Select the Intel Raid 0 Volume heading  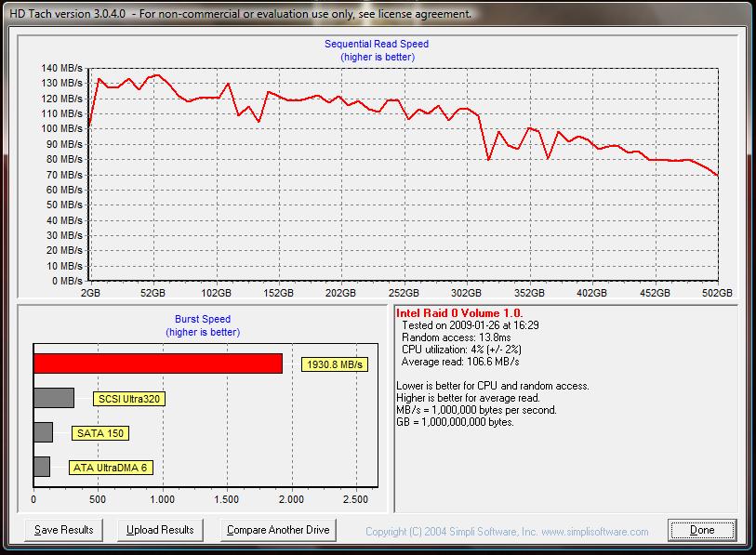coord(459,313)
